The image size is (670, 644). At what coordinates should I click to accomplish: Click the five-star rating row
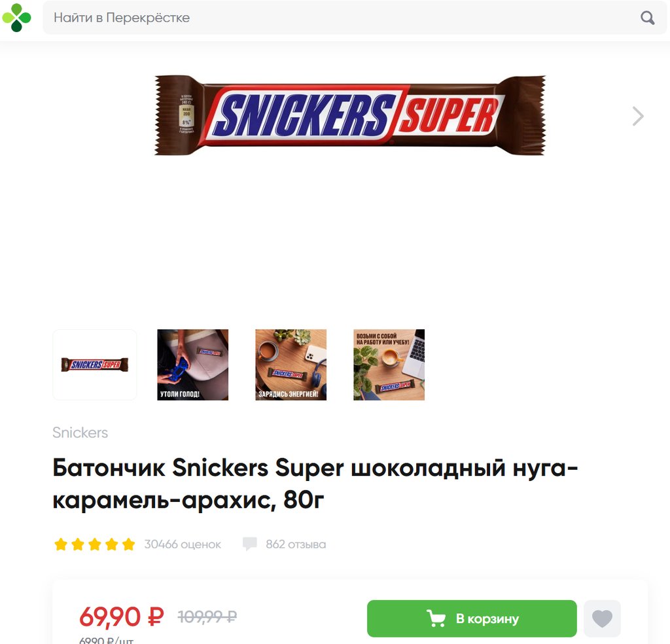[94, 545]
